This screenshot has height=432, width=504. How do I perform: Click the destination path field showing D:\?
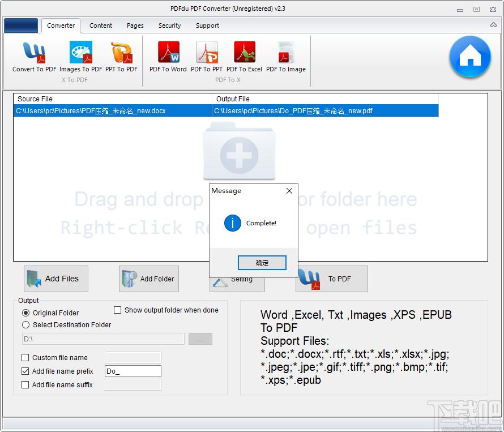(103, 339)
